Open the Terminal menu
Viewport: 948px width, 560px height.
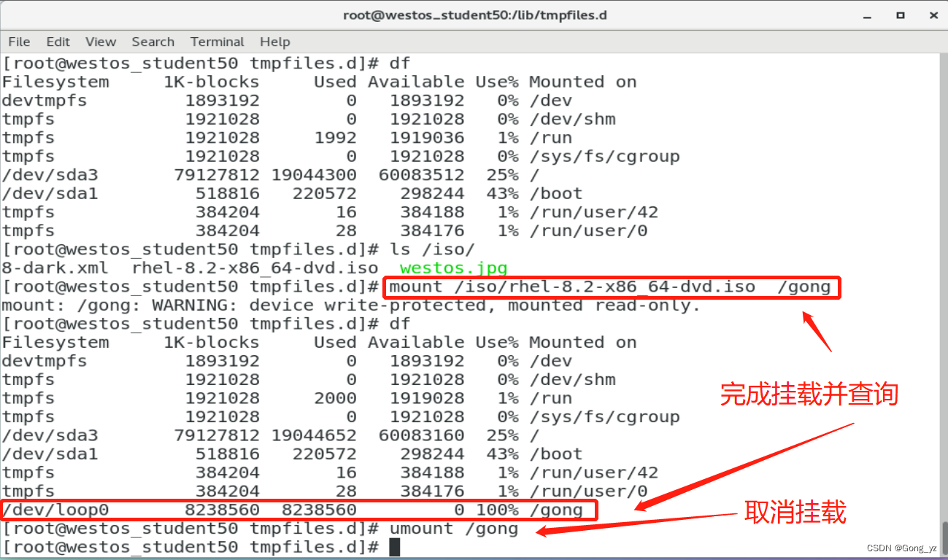coord(217,42)
